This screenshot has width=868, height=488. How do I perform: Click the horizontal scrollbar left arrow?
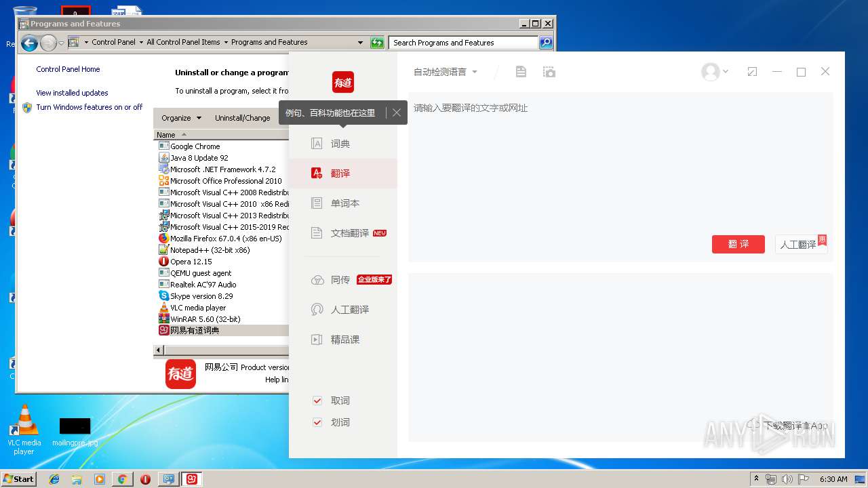(x=159, y=350)
